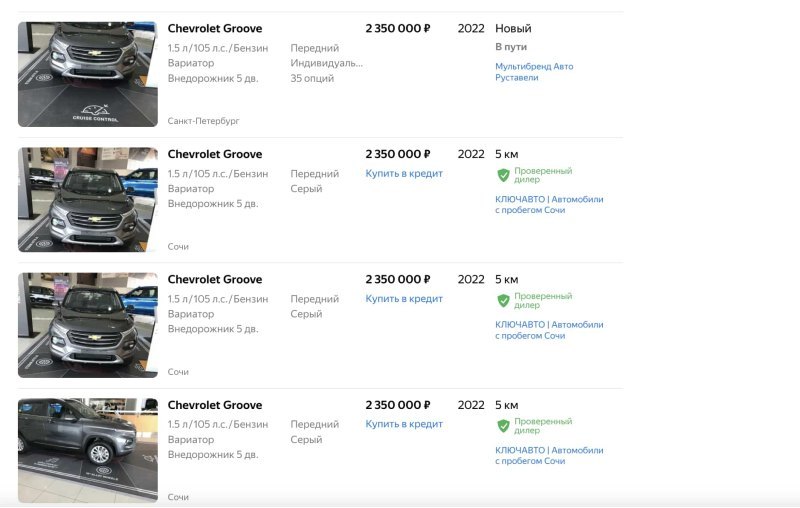Click the 35 опций text in first listing
800x508 pixels.
pos(312,79)
